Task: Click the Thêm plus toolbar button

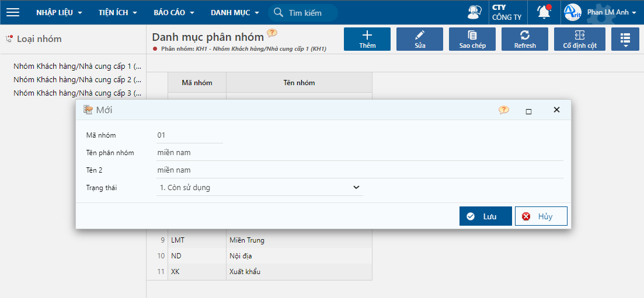Action: 367,39
